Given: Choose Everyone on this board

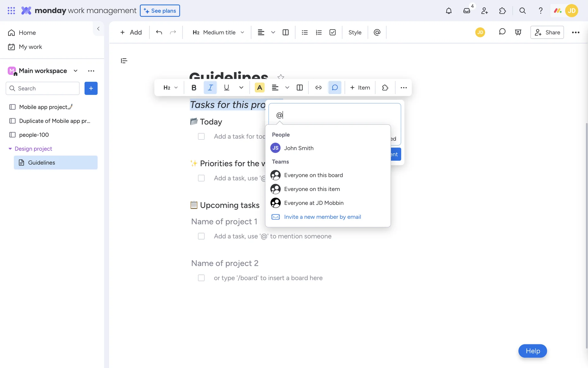Looking at the screenshot, I should pos(313,175).
